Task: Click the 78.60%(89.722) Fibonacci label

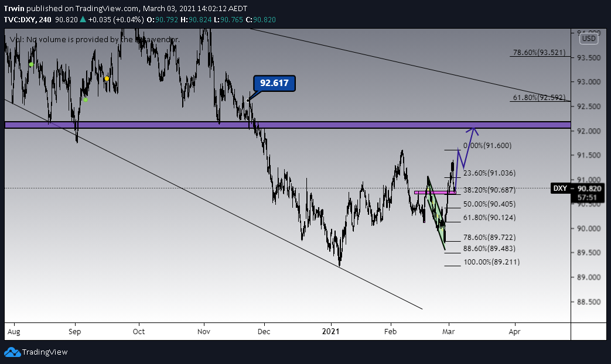Action: pos(489,237)
